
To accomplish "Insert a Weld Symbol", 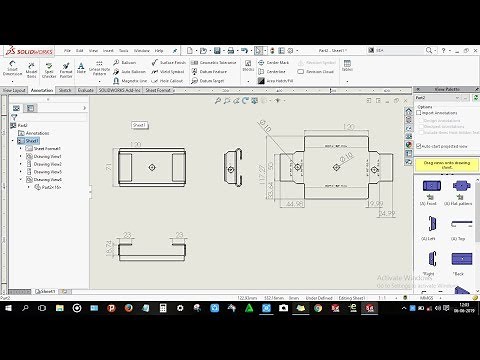I will 168,72.
